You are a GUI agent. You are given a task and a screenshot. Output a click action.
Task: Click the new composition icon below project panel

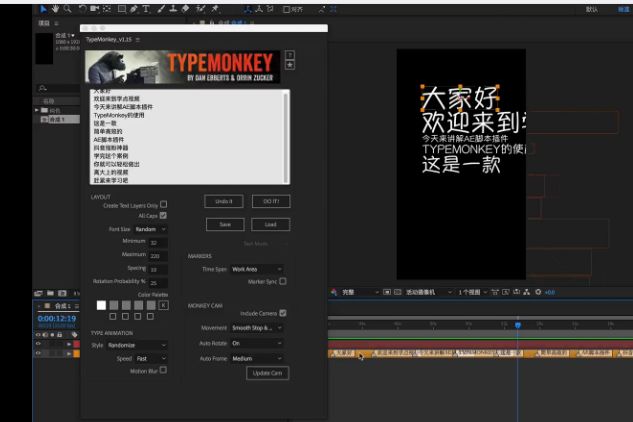tap(62, 293)
